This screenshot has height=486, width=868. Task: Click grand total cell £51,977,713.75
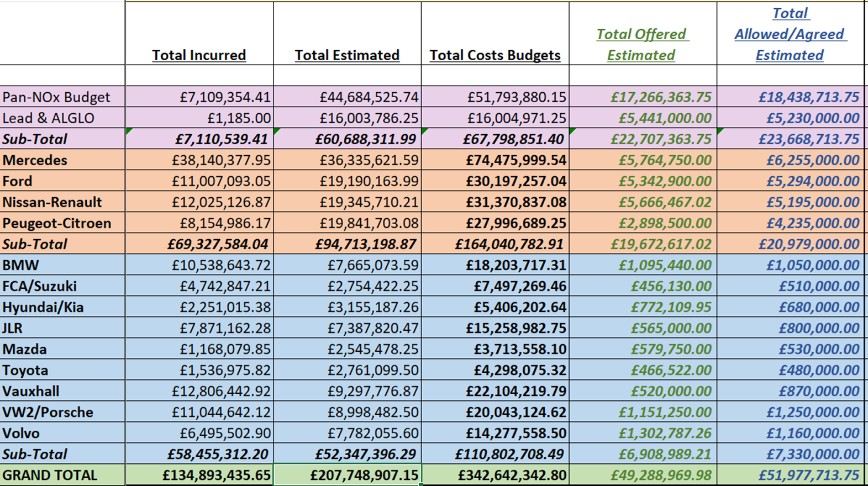pos(791,475)
